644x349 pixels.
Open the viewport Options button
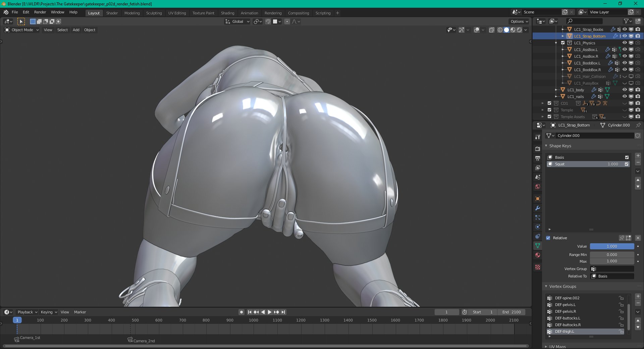(x=519, y=21)
